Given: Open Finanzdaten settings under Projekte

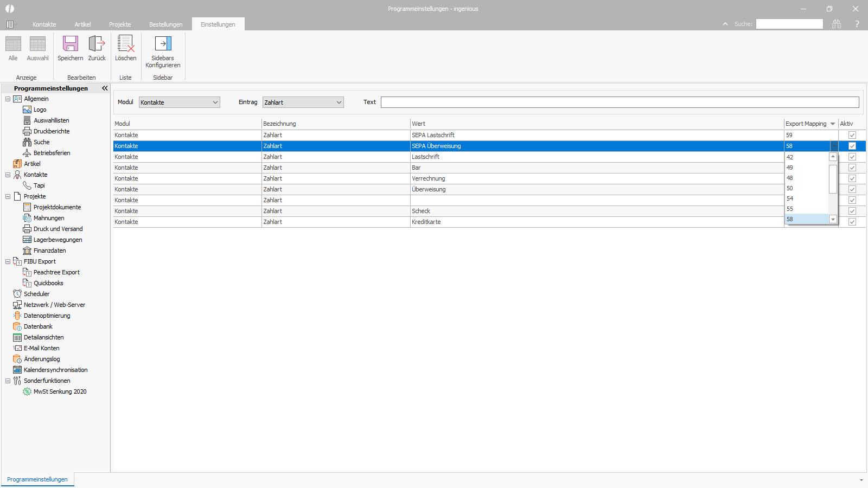Looking at the screenshot, I should [49, 251].
